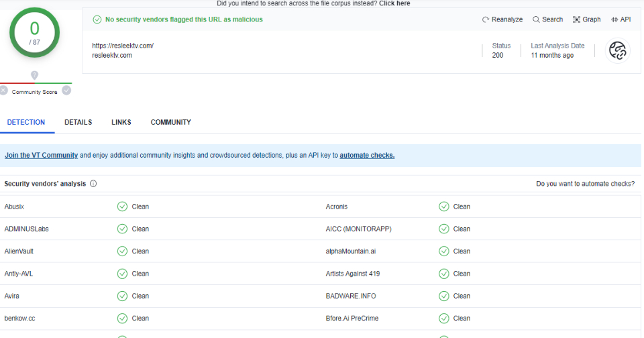Click the 'Security vendors' analysis' heading
This screenshot has width=644, height=338.
[45, 184]
